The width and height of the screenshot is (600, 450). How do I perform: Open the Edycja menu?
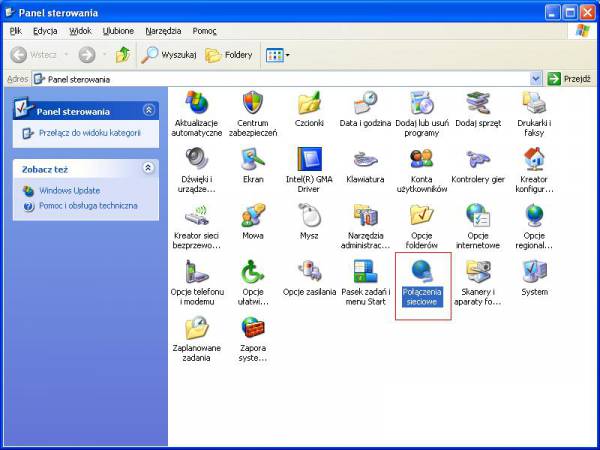tap(45, 31)
